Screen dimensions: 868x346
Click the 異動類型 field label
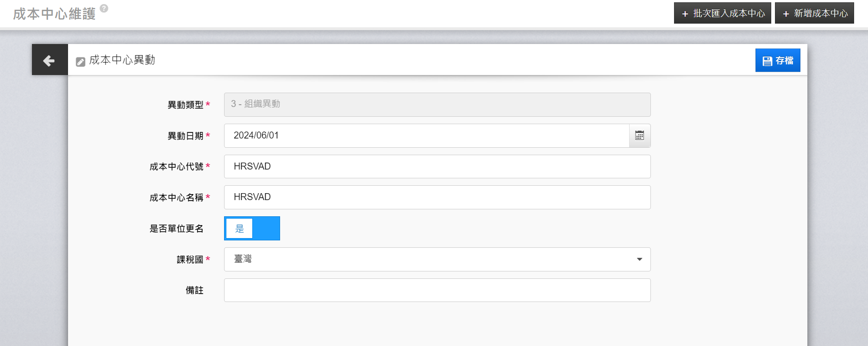click(x=185, y=105)
